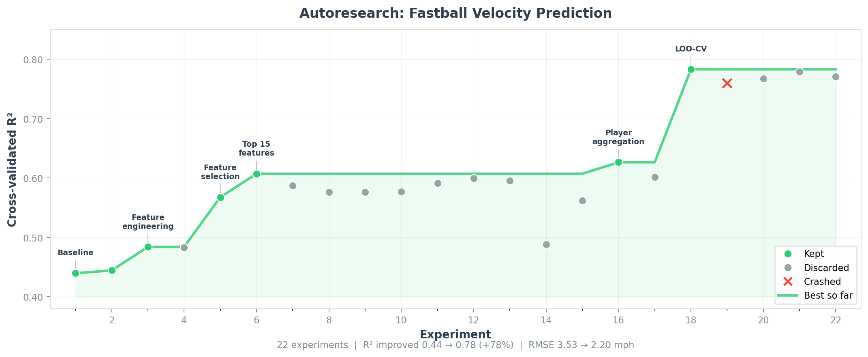Click the summary caption below the chart

click(x=455, y=345)
